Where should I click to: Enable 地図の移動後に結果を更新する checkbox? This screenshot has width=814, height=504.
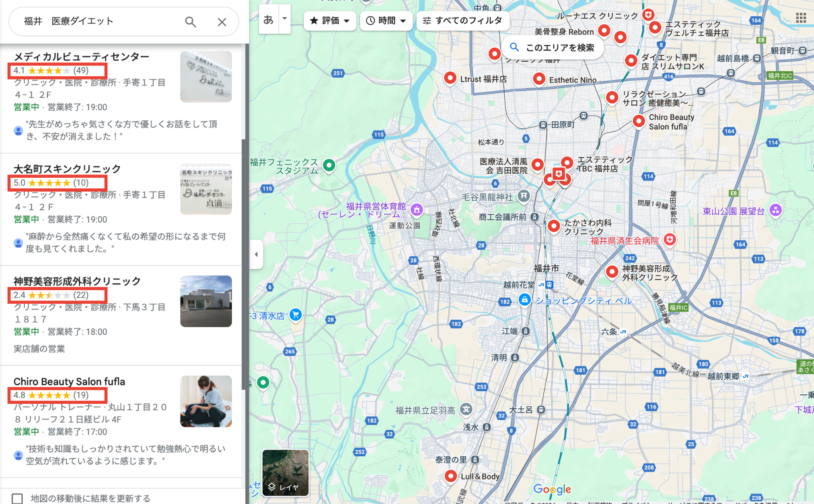pyautogui.click(x=17, y=498)
